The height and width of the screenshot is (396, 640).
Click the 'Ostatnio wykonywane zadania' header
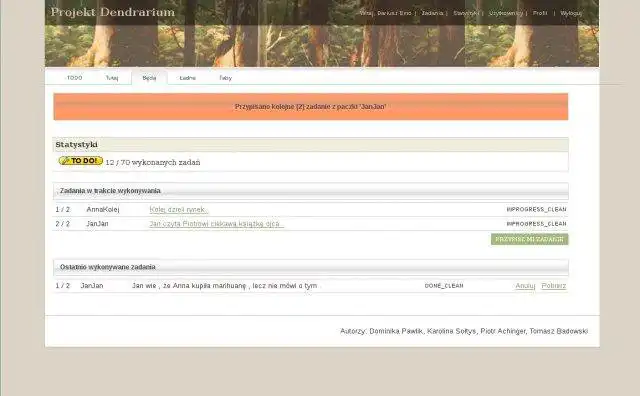pyautogui.click(x=311, y=267)
